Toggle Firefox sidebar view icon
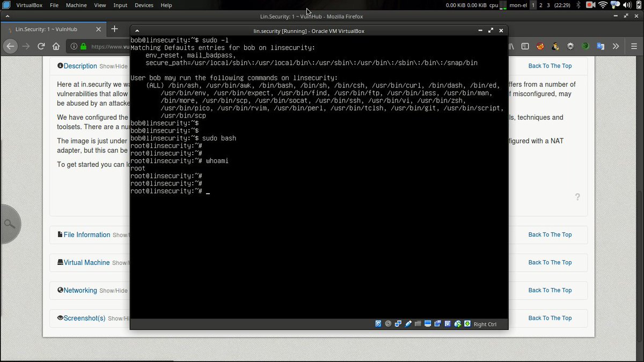 click(x=525, y=47)
